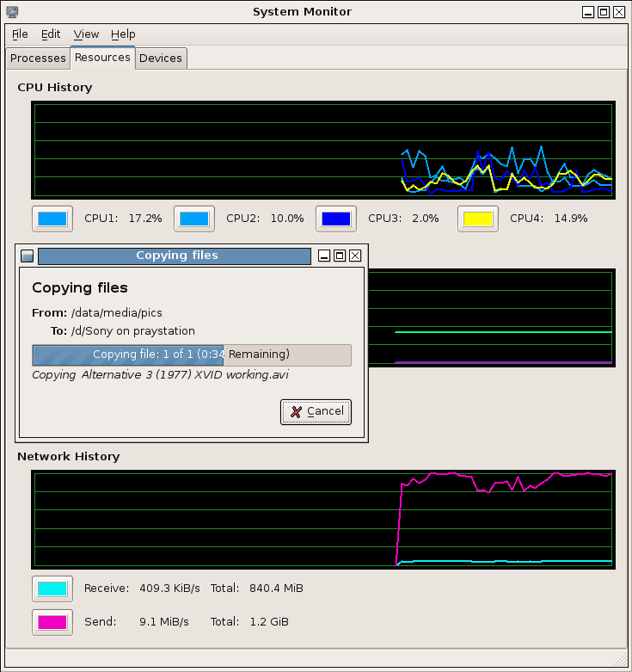Image resolution: width=632 pixels, height=672 pixels.
Task: Open the File menu
Action: pyautogui.click(x=20, y=34)
